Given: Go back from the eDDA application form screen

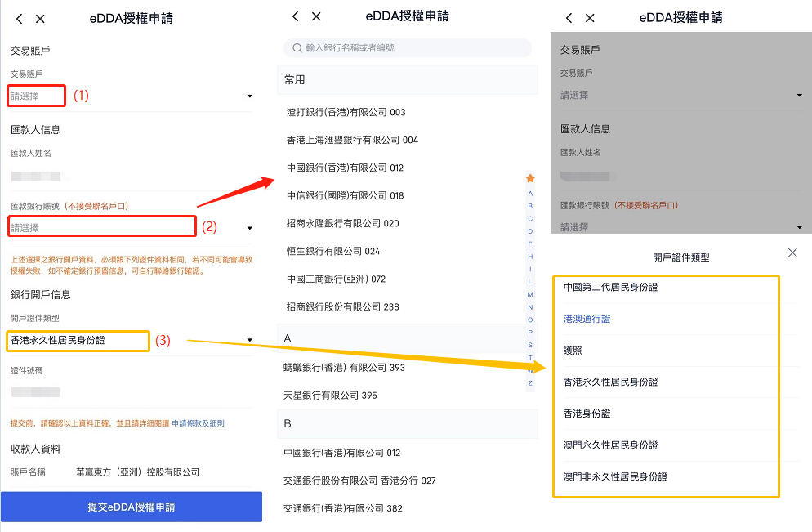Looking at the screenshot, I should click(x=19, y=19).
